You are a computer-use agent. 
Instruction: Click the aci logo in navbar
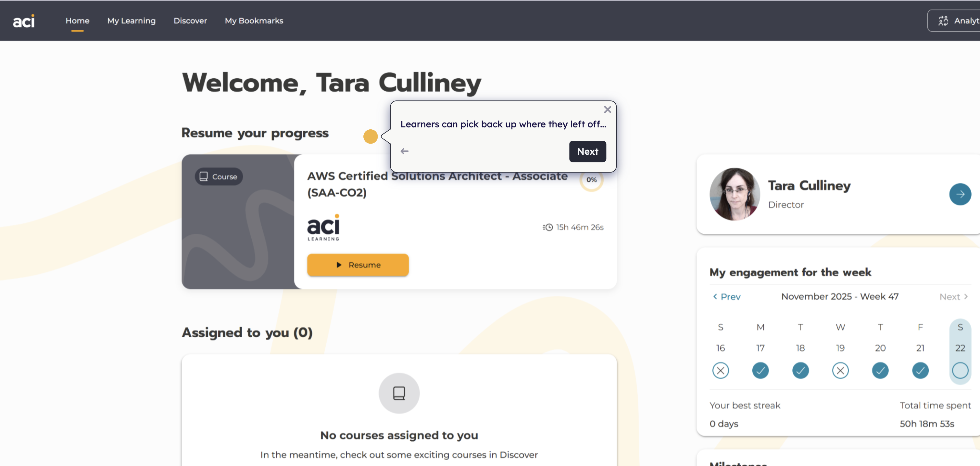(x=24, y=21)
